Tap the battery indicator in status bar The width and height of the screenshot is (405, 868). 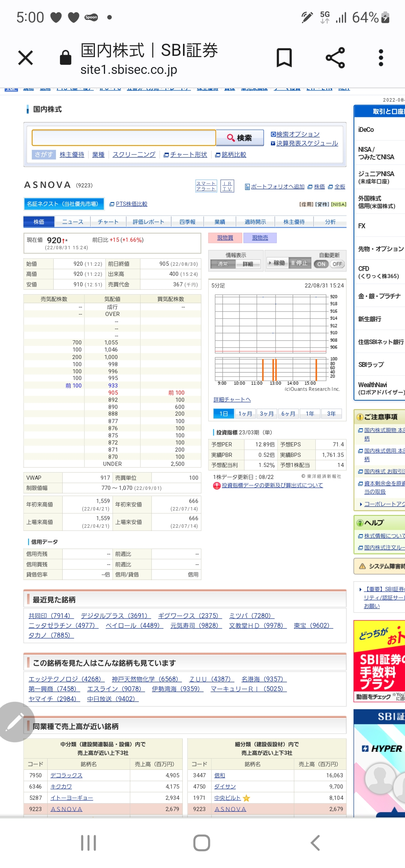click(385, 18)
